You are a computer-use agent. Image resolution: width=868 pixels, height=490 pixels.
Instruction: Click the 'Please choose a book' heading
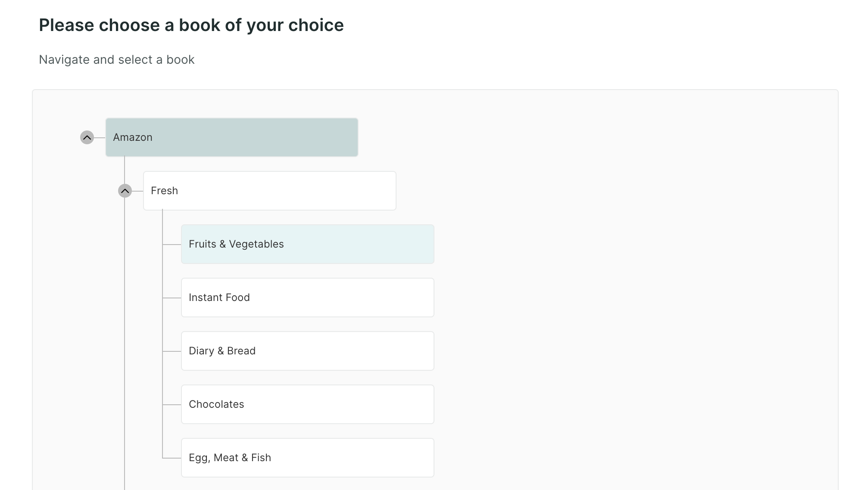tap(191, 25)
